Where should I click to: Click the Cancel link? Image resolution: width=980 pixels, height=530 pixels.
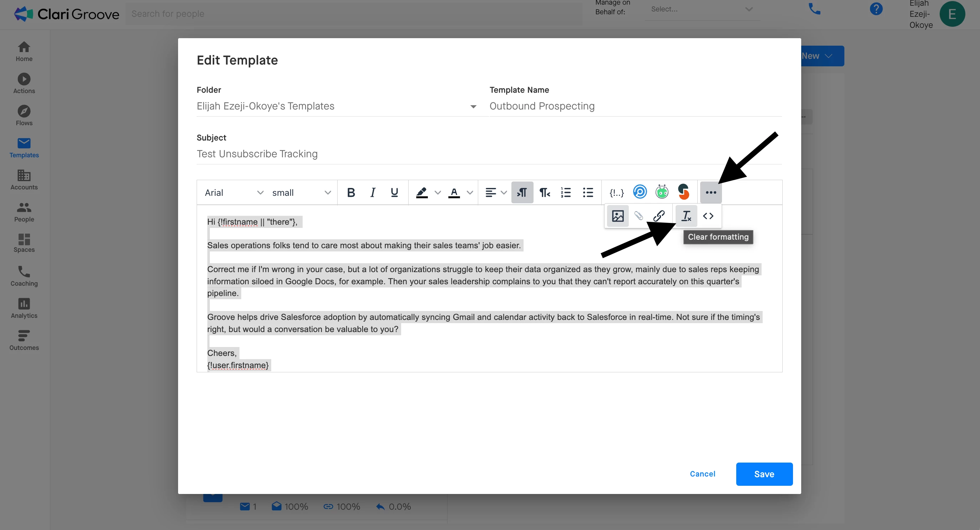[x=702, y=474]
